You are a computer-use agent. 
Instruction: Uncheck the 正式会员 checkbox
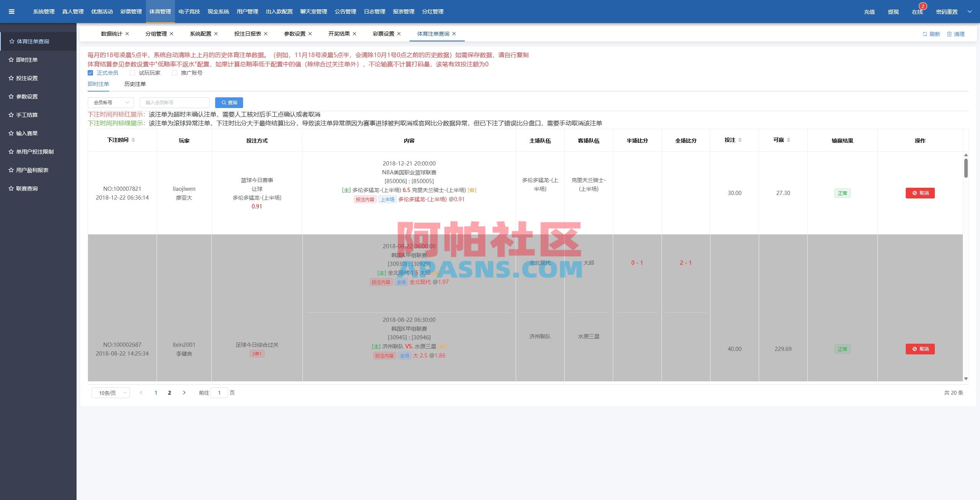[90, 73]
